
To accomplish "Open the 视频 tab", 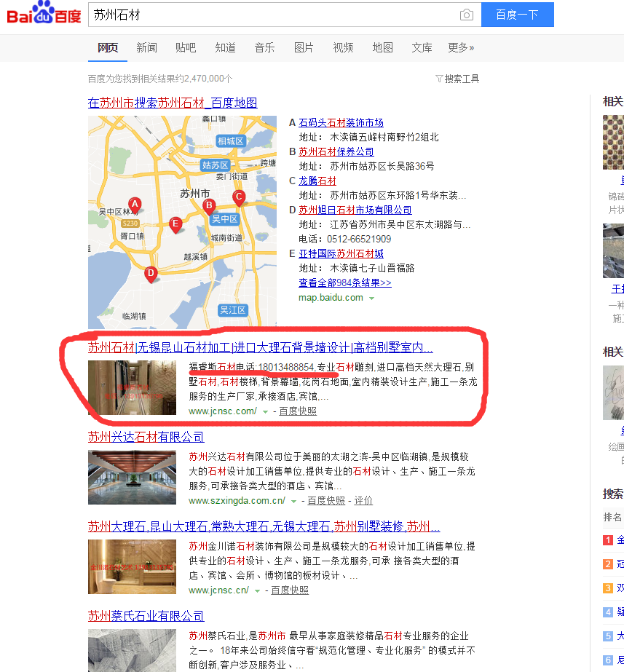I will (343, 47).
